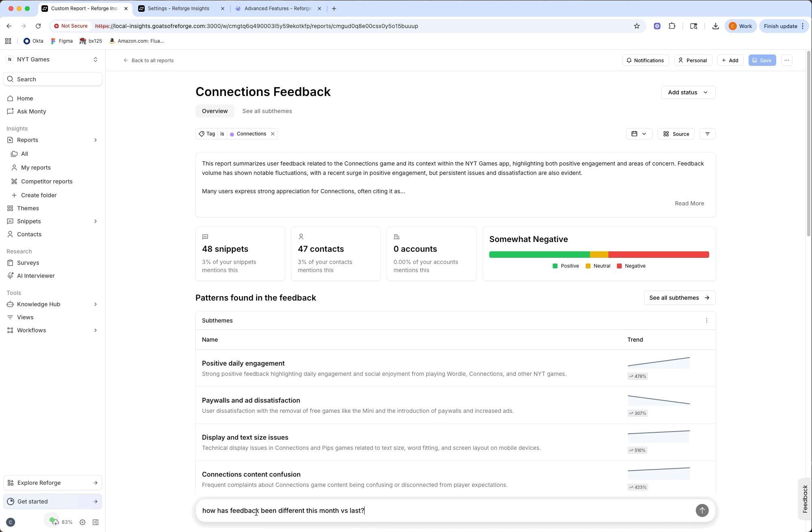Click the sidebar Search field
The width and height of the screenshot is (812, 532).
point(53,79)
